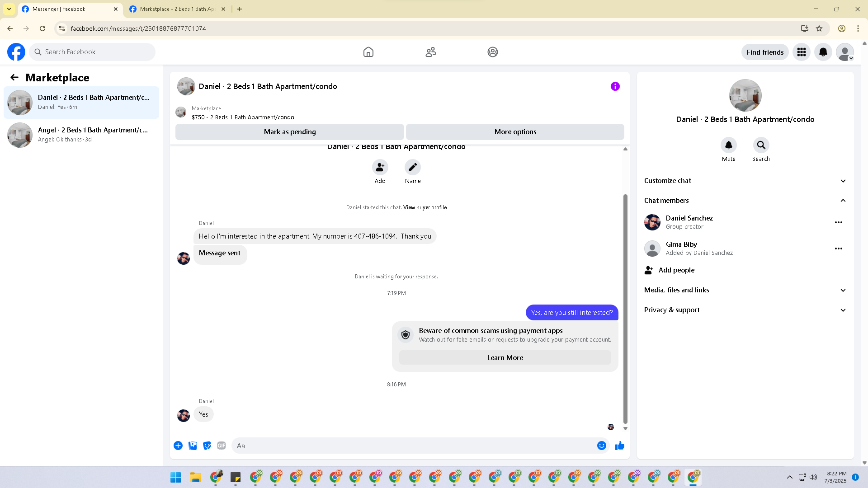Attach a photo using image icon
This screenshot has height=488, width=868.
193,446
